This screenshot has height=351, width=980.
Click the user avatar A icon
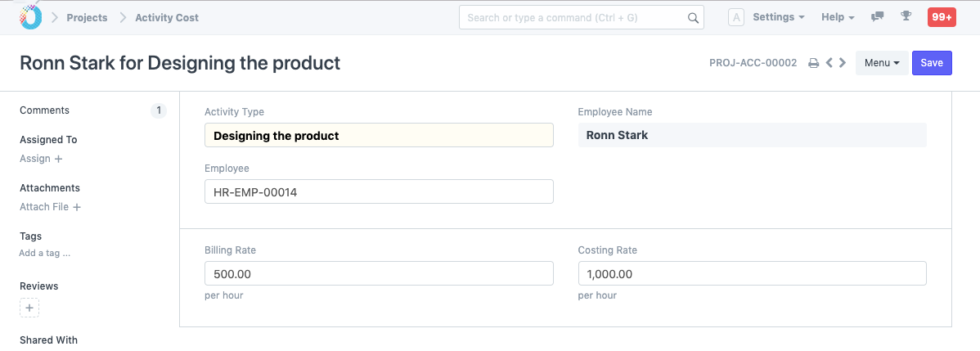[x=735, y=17]
